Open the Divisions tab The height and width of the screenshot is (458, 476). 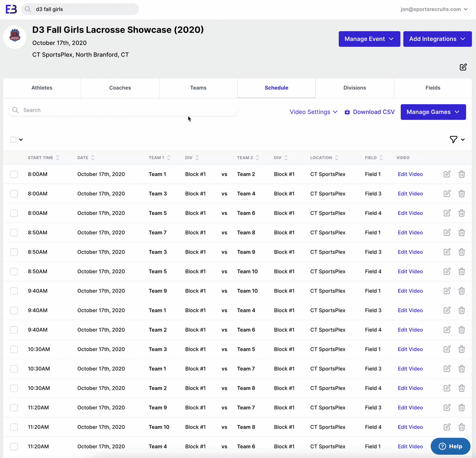355,88
